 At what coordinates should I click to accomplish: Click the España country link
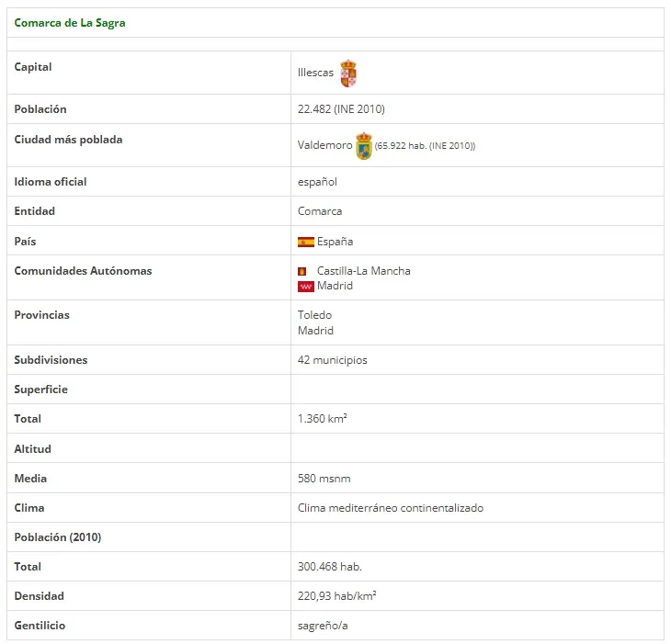point(335,242)
